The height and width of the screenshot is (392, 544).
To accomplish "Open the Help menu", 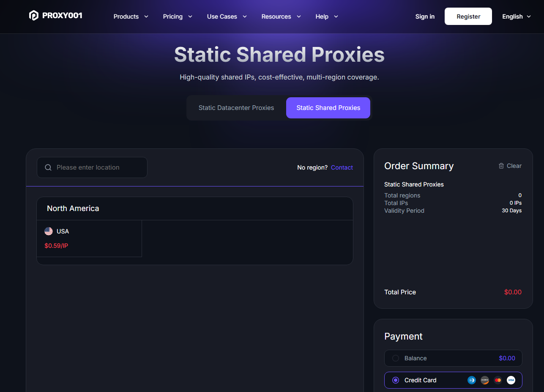I will [327, 16].
